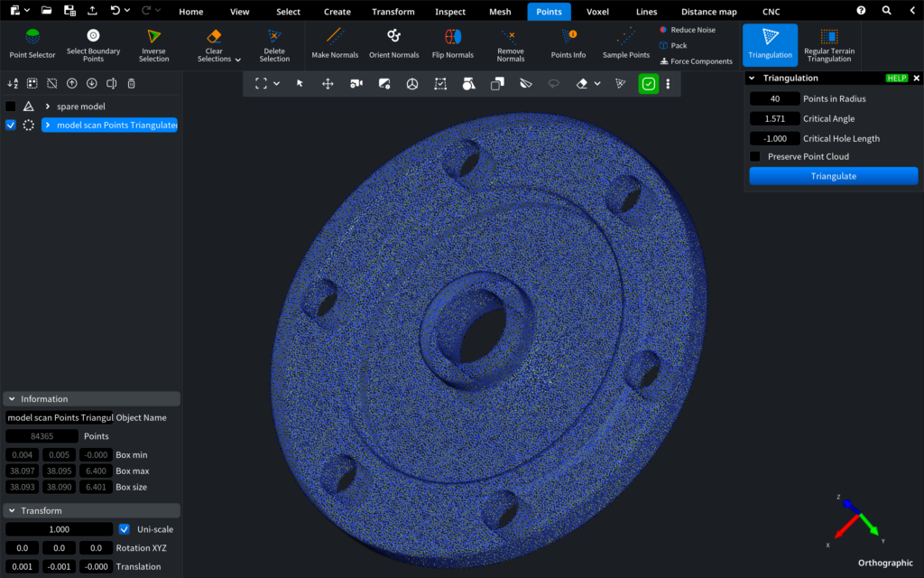Show the spare model via its checkbox
924x578 pixels.
[x=11, y=107]
